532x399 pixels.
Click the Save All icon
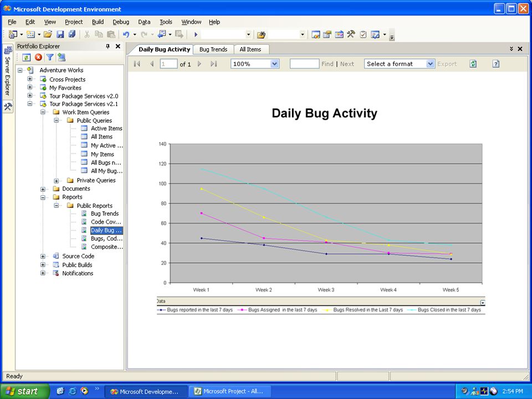(x=71, y=34)
